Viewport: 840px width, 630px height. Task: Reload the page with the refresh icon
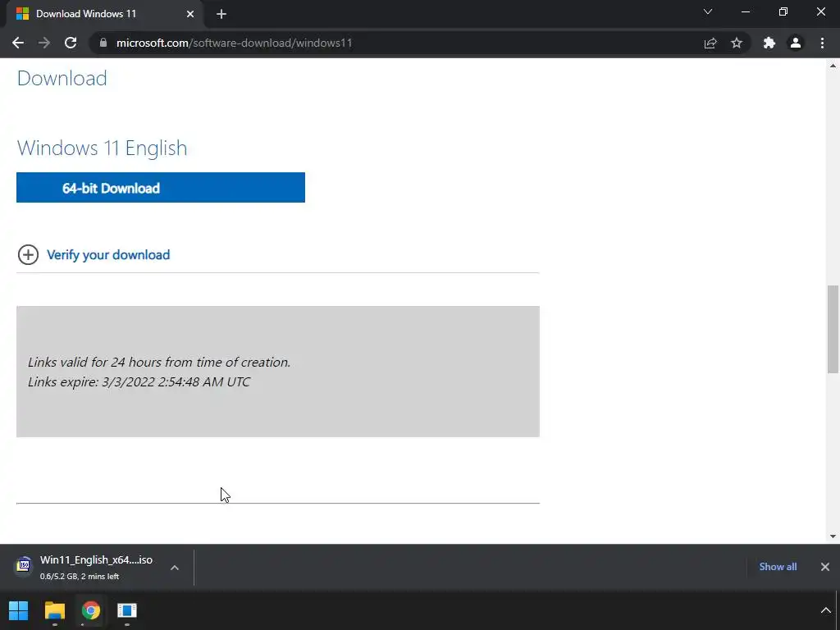click(x=71, y=43)
